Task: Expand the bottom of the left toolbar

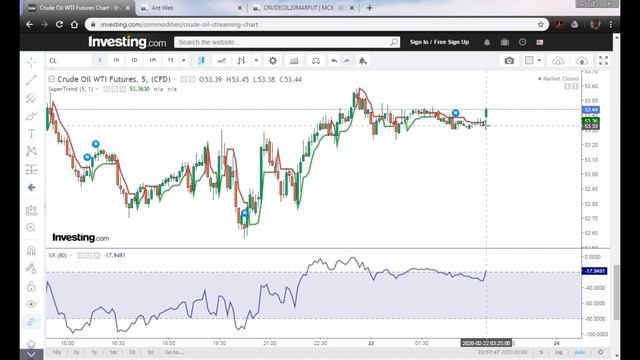Action: [x=31, y=355]
